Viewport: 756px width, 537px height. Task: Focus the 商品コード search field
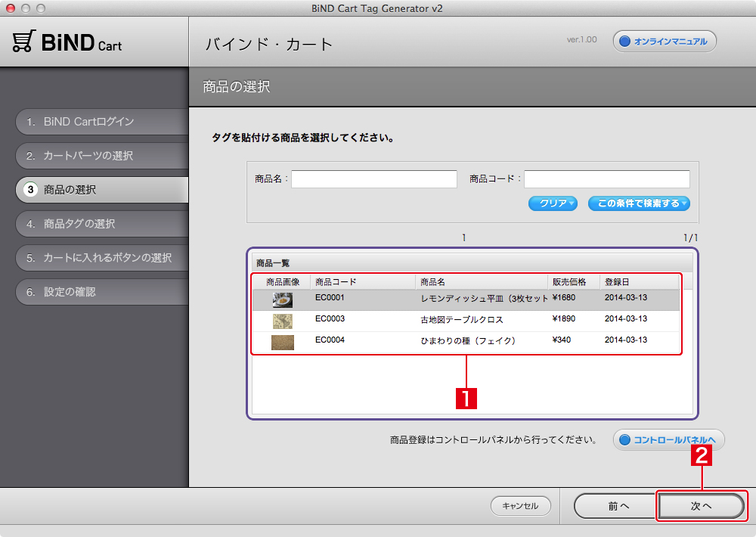pos(607,179)
